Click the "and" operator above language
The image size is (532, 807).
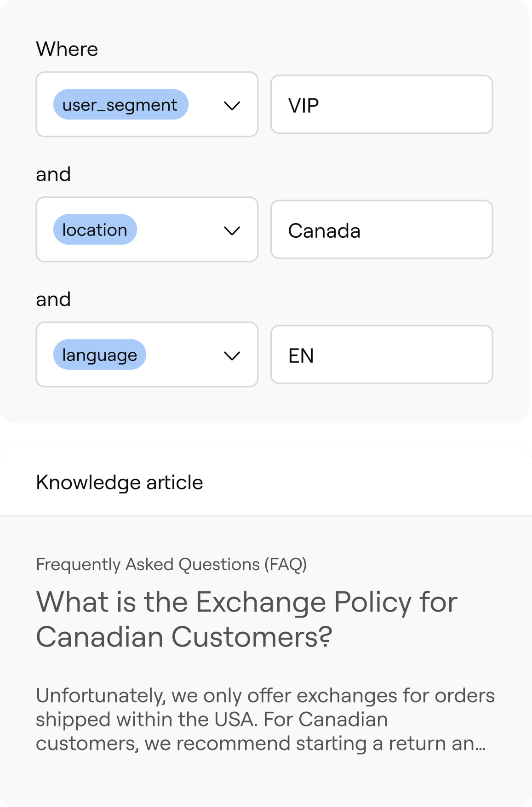pos(53,300)
